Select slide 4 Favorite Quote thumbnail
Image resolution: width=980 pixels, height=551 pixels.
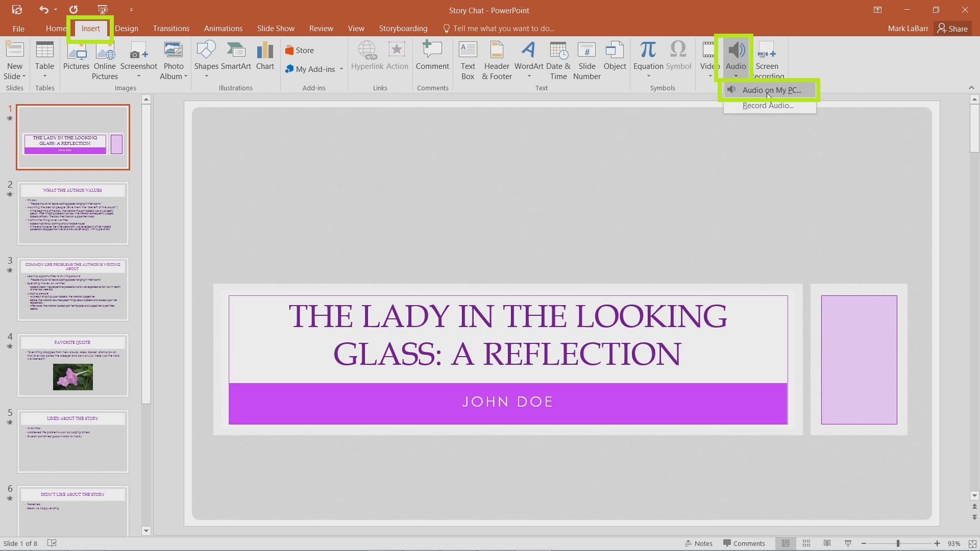point(73,365)
